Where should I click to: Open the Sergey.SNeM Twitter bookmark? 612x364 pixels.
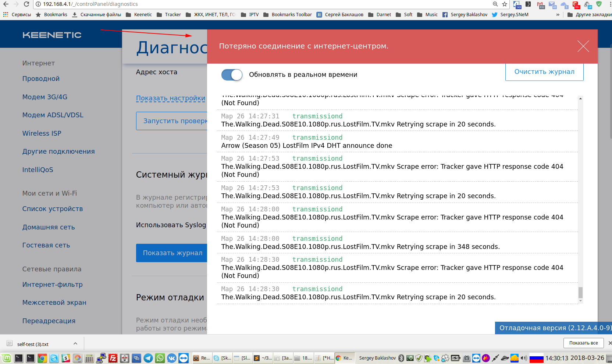click(510, 15)
